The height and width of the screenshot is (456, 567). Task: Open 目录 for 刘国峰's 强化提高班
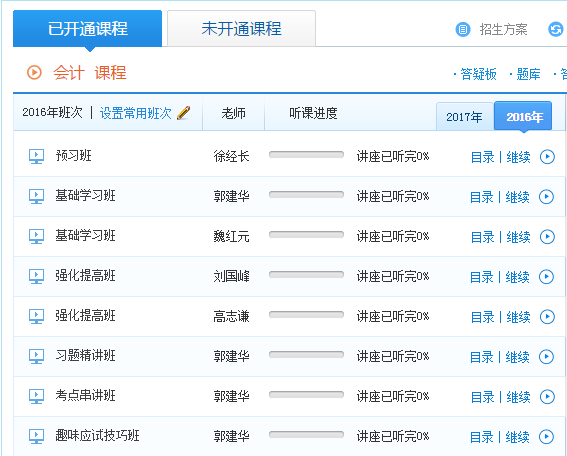click(x=482, y=277)
